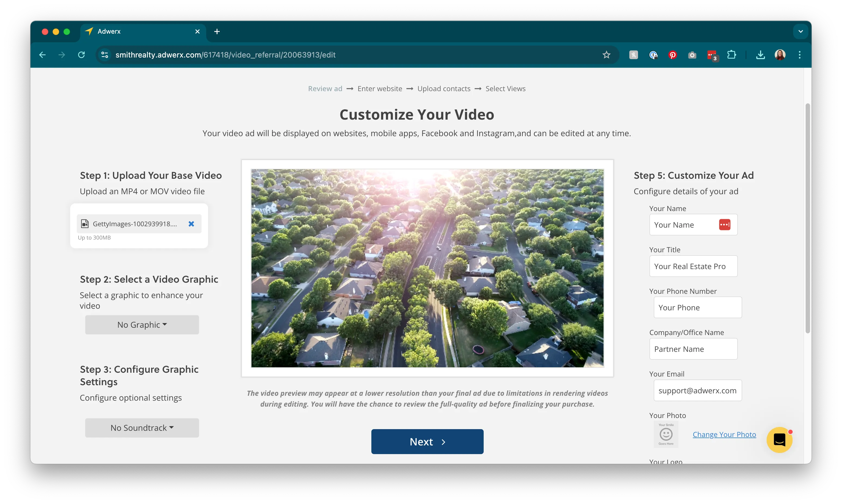Expand the tab search chevron
Viewport: 842px width, 504px height.
pos(800,31)
